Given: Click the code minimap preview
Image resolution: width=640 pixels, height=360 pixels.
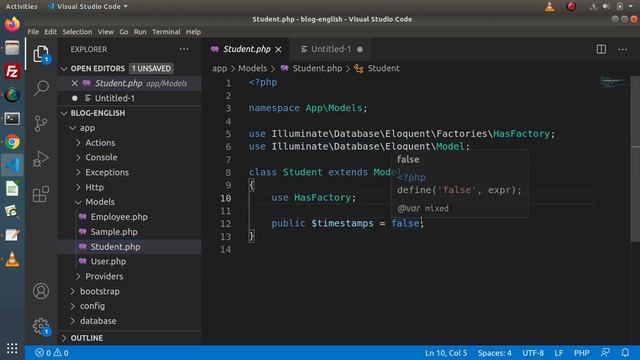Looking at the screenshot, I should click(x=614, y=81).
